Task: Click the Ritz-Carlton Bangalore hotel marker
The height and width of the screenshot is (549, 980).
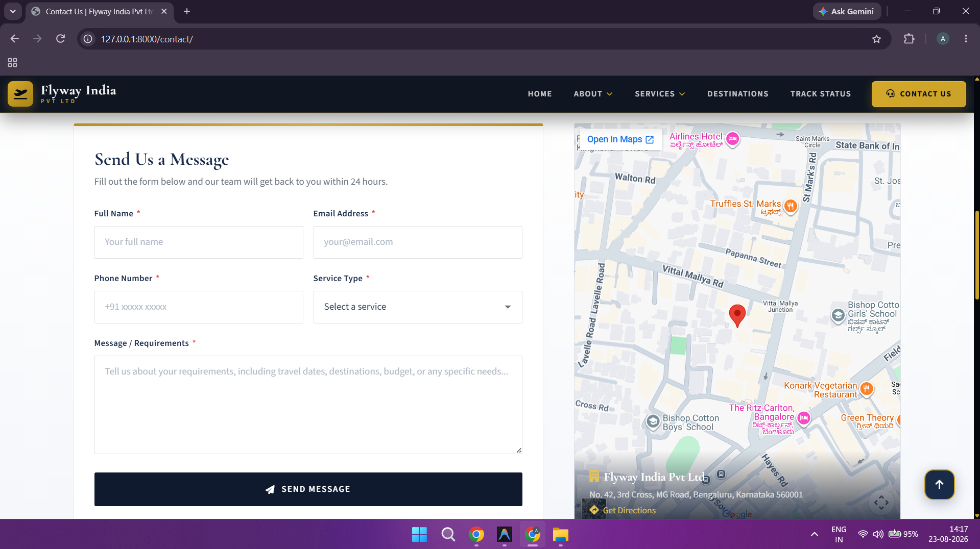Action: coord(803,418)
